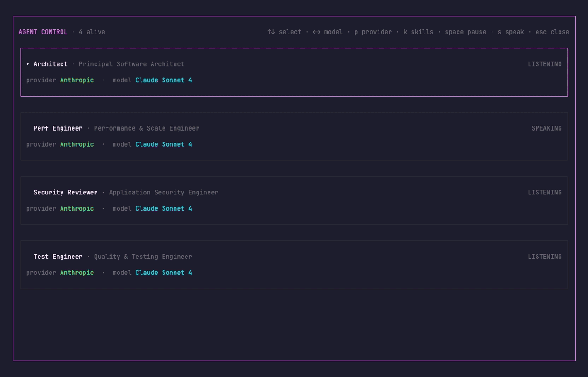Click the ‣ arrow beside Architect
This screenshot has height=377, width=588.
(28, 64)
